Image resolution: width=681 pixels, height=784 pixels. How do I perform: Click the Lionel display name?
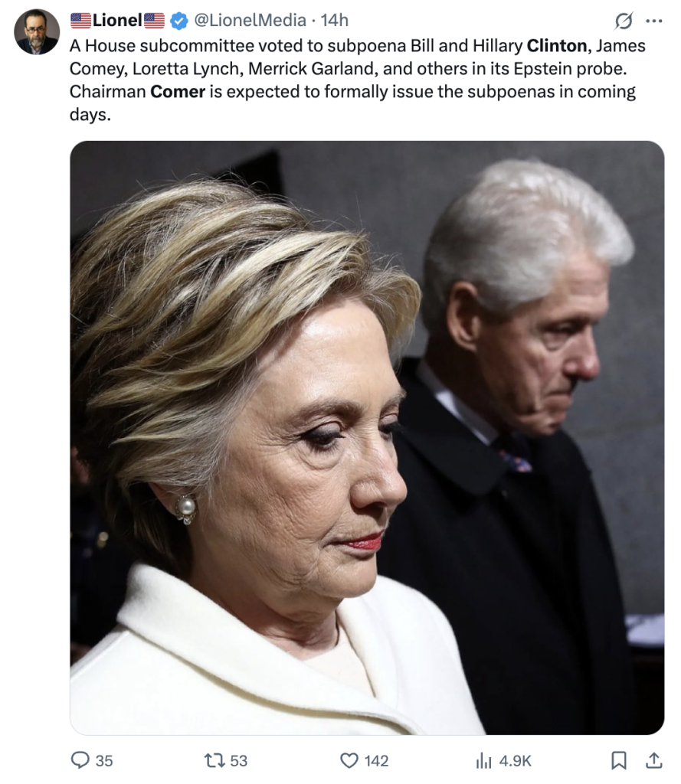(117, 20)
